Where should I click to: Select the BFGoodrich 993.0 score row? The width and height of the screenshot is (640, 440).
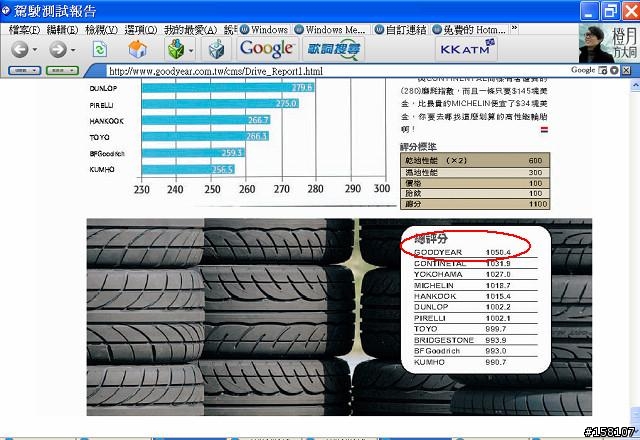(475, 351)
